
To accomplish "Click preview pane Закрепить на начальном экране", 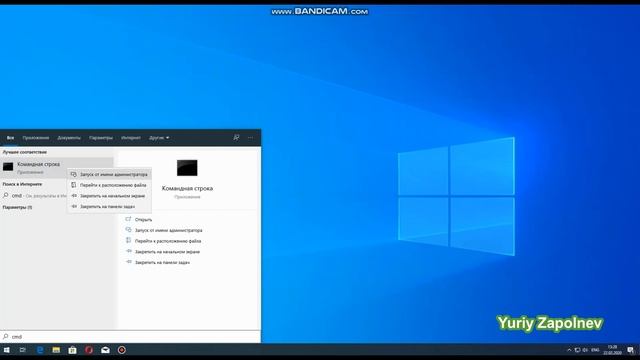I will (x=167, y=252).
